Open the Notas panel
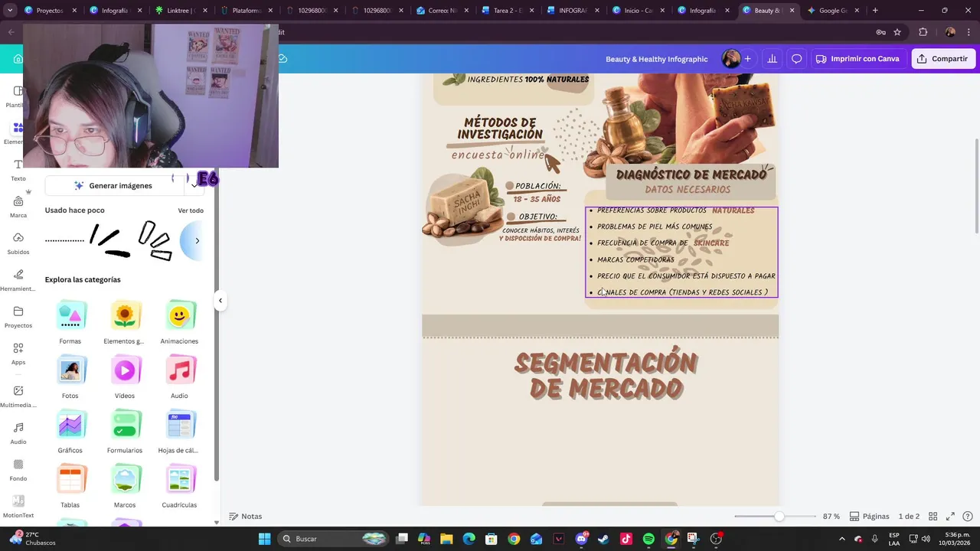 (x=245, y=517)
